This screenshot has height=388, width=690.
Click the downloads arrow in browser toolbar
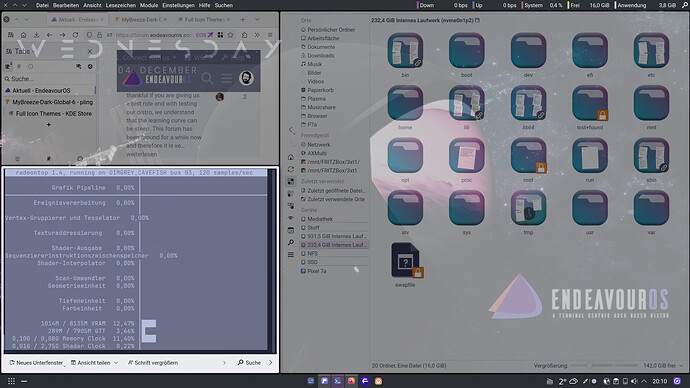tap(36, 35)
